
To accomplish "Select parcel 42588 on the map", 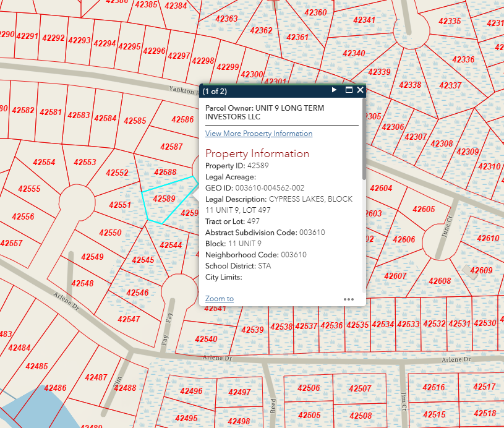I will pos(165,173).
